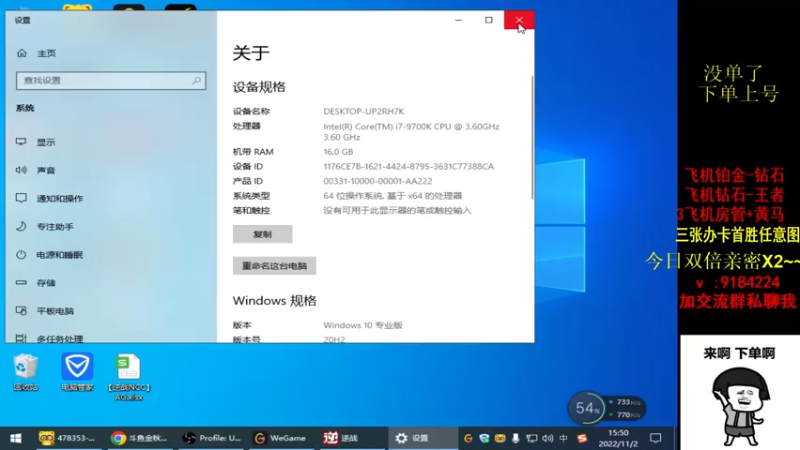Click the microphone tray icon
Screen dimensions: 800x450
(x=515, y=438)
